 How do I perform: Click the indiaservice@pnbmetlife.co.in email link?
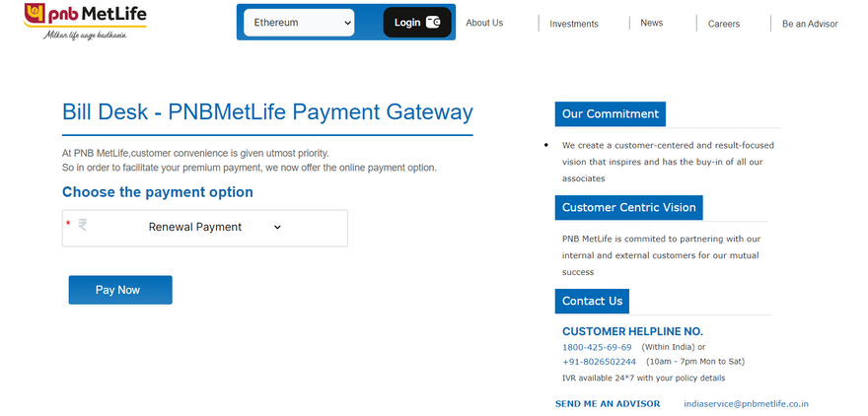click(x=747, y=404)
